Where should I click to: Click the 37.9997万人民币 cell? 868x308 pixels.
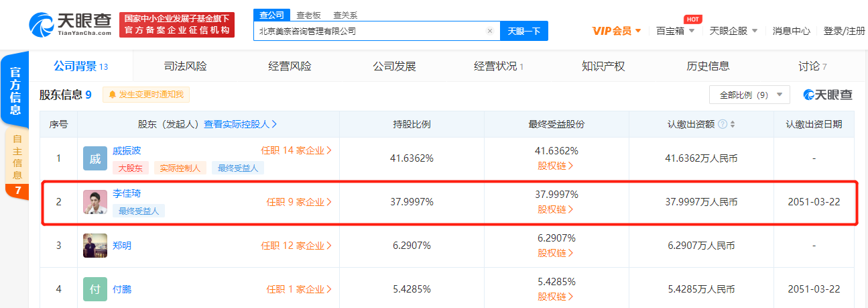click(x=701, y=201)
